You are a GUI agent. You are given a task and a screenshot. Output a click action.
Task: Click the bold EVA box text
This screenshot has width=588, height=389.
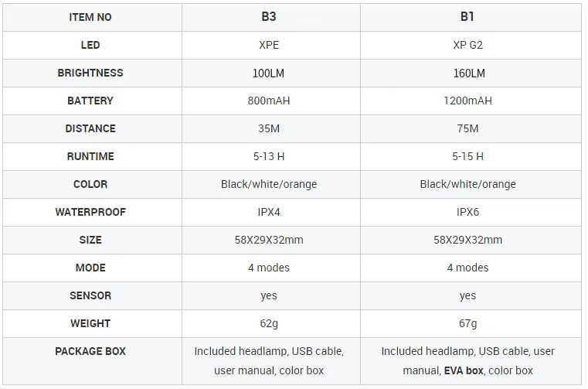[x=464, y=370]
